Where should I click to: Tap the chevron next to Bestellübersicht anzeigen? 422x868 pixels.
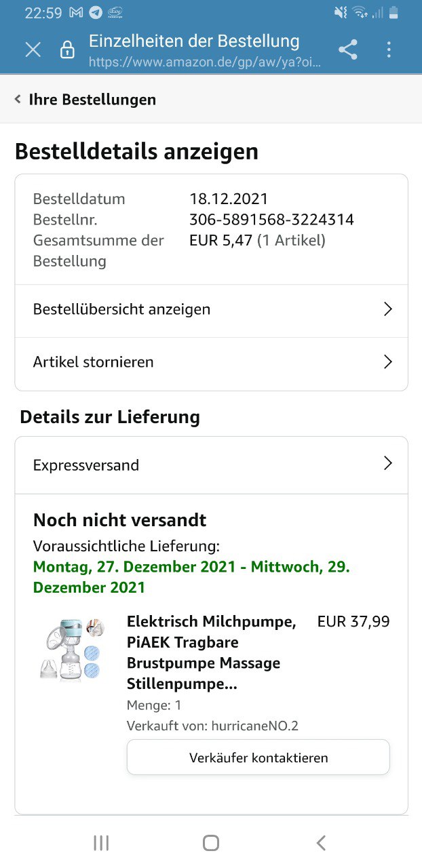tap(387, 309)
